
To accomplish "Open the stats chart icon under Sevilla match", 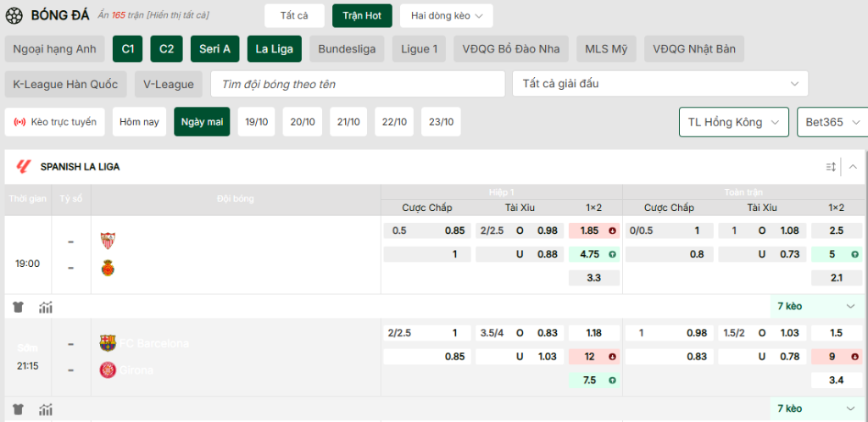I will (46, 307).
